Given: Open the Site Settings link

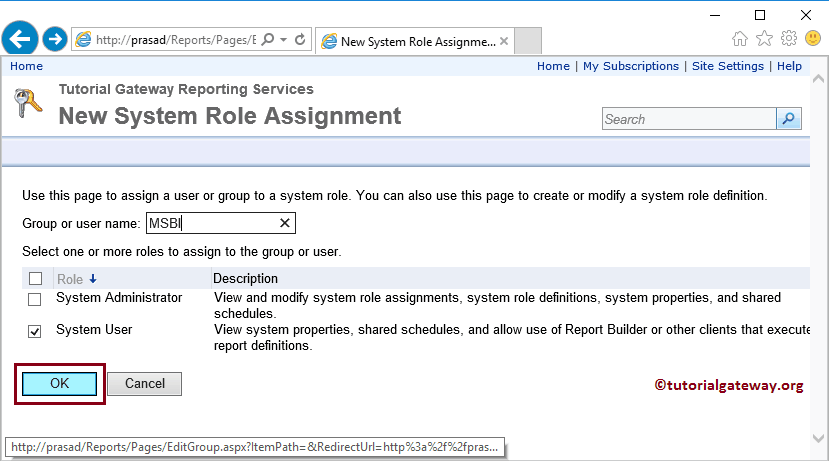Looking at the screenshot, I should [x=727, y=66].
